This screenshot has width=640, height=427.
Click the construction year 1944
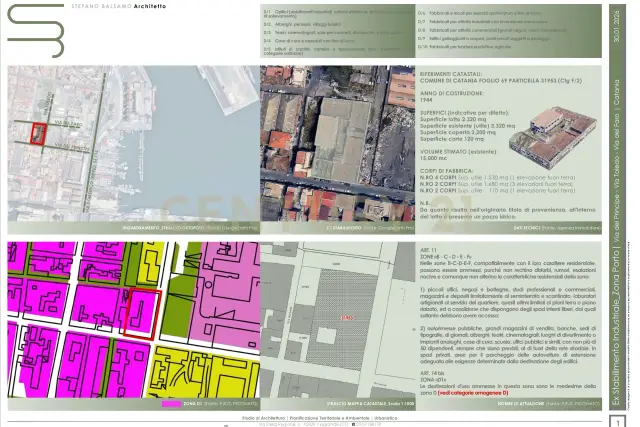point(426,100)
